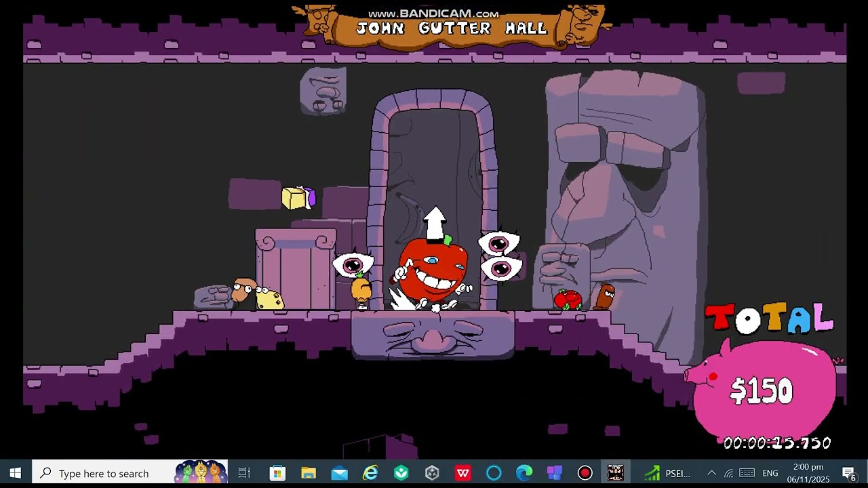
Task: Show hidden system tray icons
Action: pyautogui.click(x=711, y=473)
